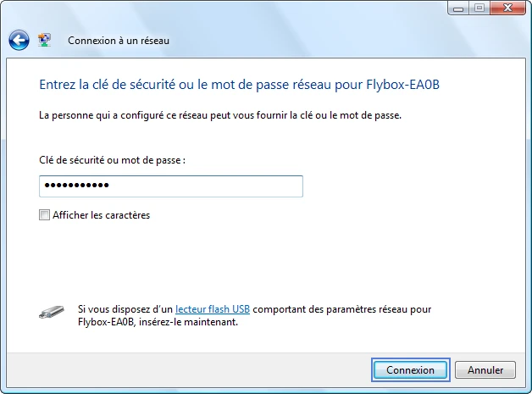532x394 pixels.
Task: Click the masked password dots
Action: click(x=77, y=186)
